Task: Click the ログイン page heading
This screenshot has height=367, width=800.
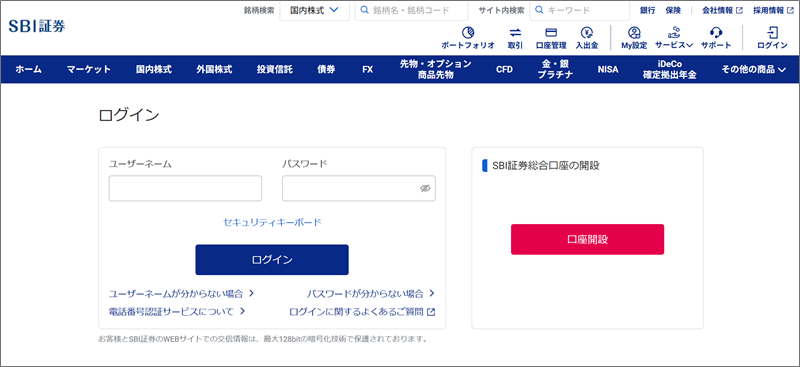Action: [x=129, y=115]
